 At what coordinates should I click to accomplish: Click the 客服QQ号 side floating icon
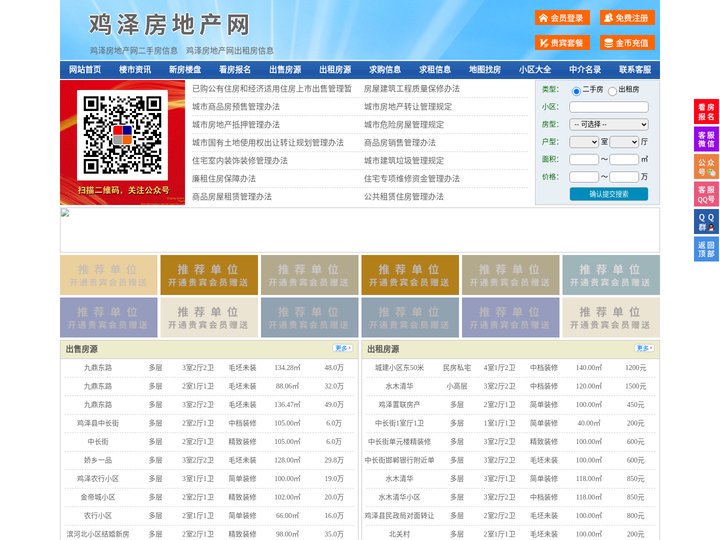point(706,194)
